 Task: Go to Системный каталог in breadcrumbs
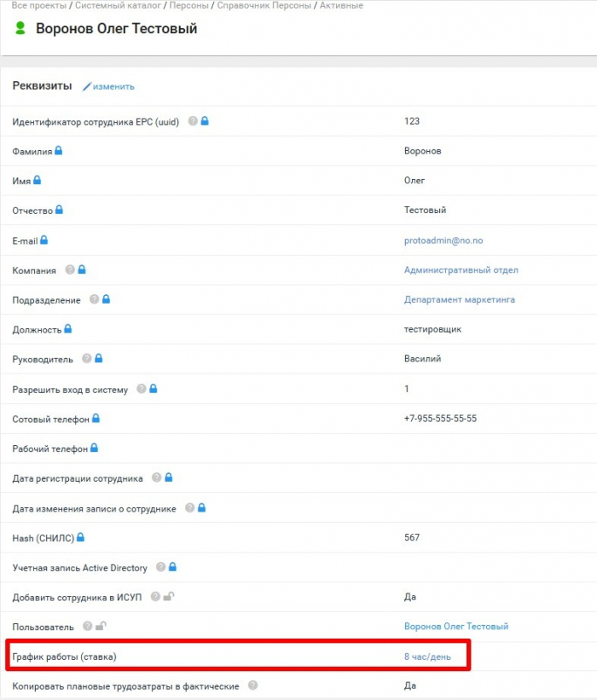click(113, 5)
